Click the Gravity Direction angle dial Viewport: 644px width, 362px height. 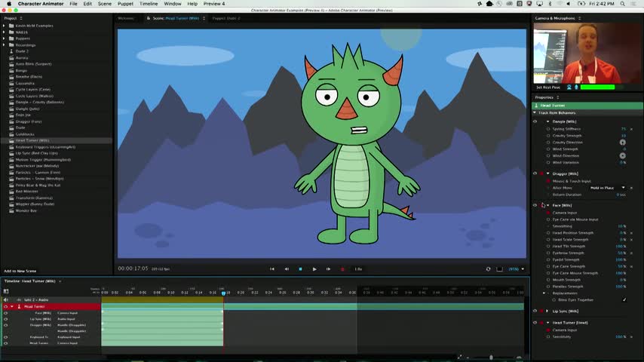click(623, 143)
